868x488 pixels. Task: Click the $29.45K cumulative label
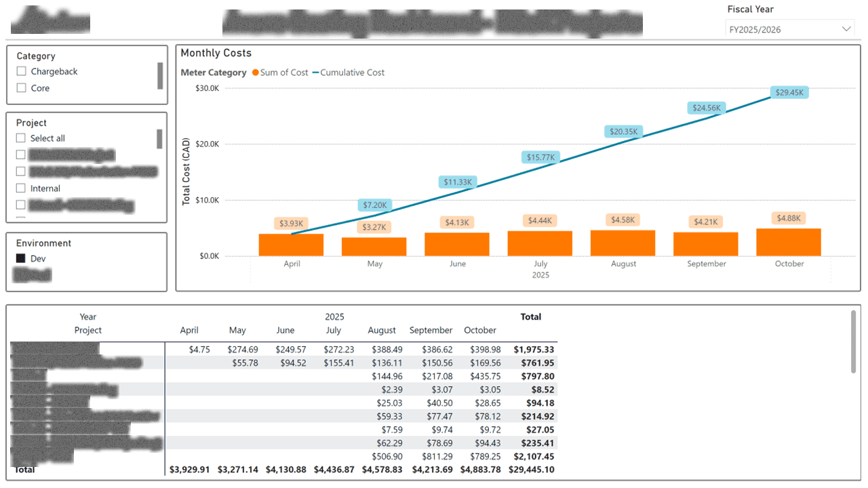(x=789, y=91)
